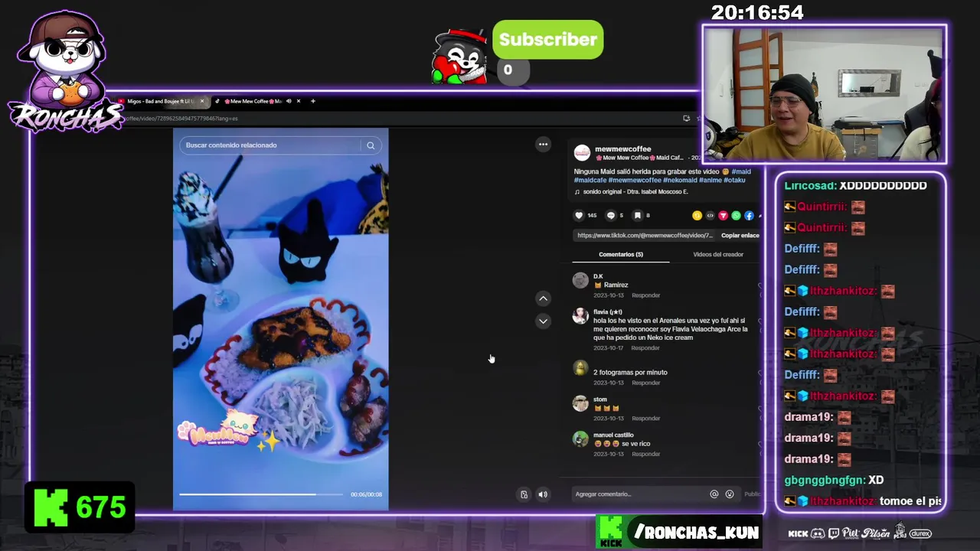Click D.K commenter avatar

(x=580, y=281)
